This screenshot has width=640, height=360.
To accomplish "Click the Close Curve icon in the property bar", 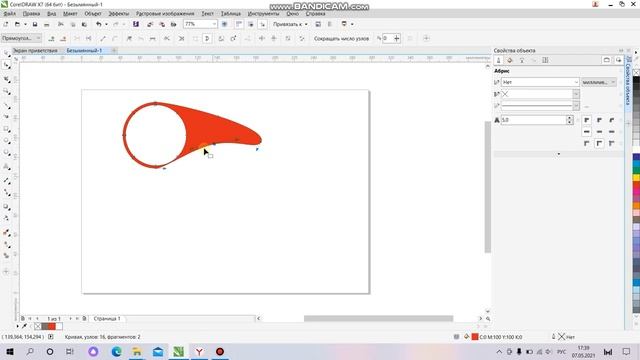I will pyautogui.click(x=207, y=38).
